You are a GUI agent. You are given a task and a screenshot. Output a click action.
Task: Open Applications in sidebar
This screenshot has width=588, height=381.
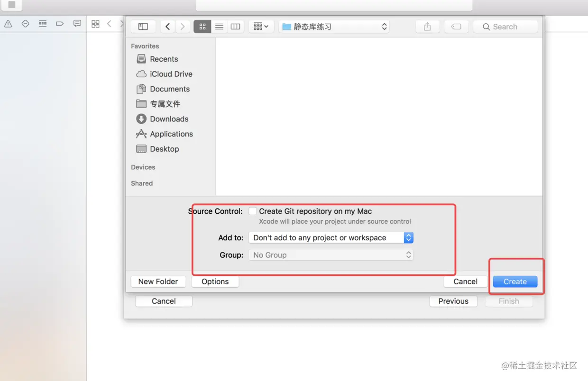point(164,134)
